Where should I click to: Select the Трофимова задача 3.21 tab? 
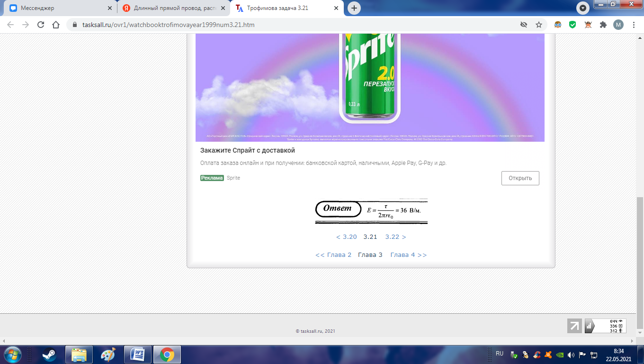(x=286, y=8)
